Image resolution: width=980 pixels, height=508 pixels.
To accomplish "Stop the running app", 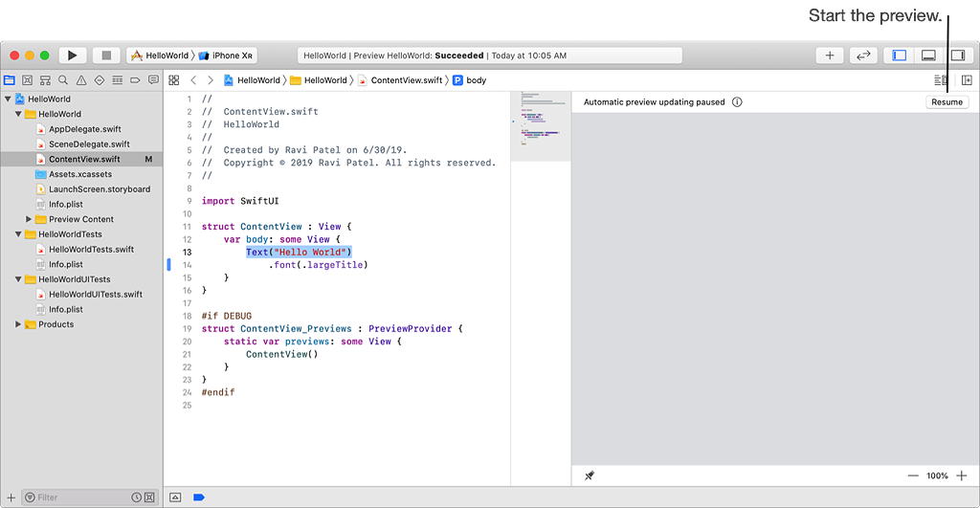I will (x=106, y=55).
